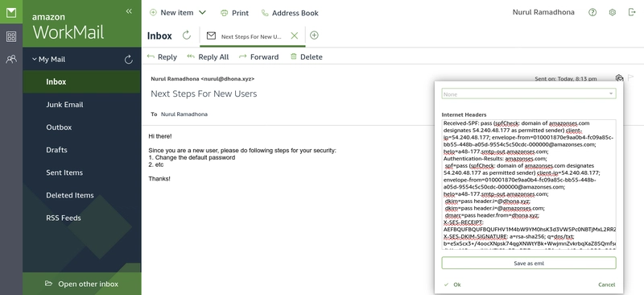Click the sign out icon
The height and width of the screenshot is (295, 644).
[632, 12]
